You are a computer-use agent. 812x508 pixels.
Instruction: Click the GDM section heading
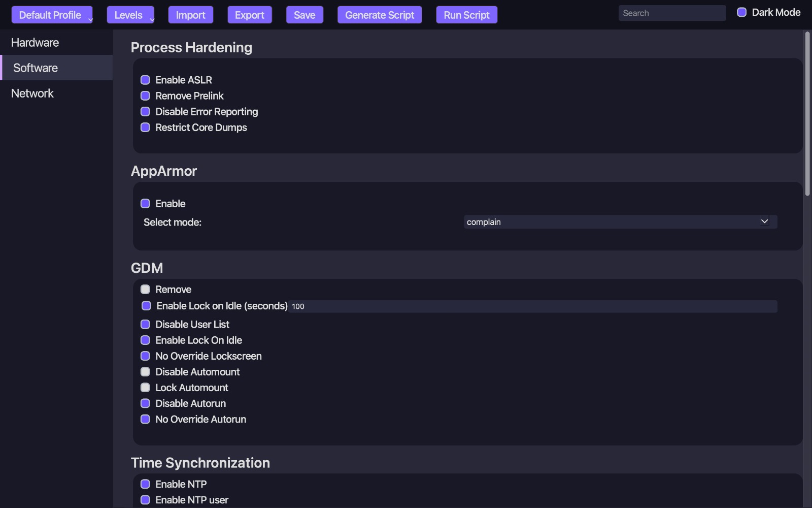pos(147,268)
